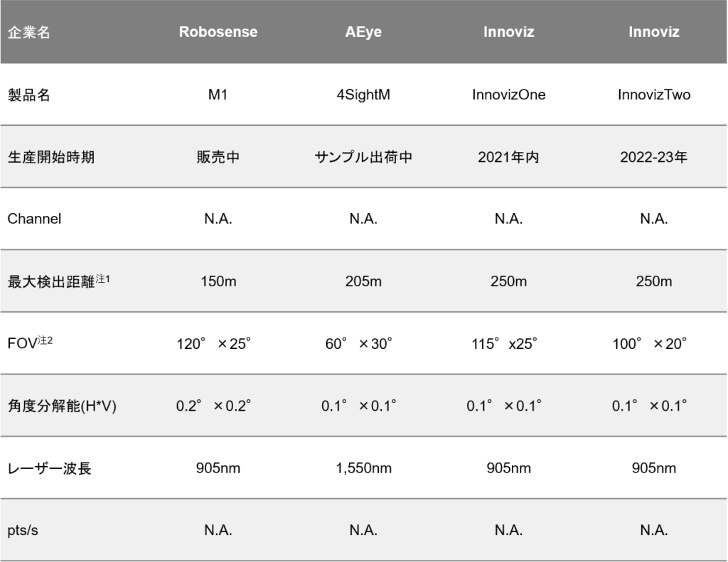
Task: Click the サンプル出荷中 cell
Action: 363,157
